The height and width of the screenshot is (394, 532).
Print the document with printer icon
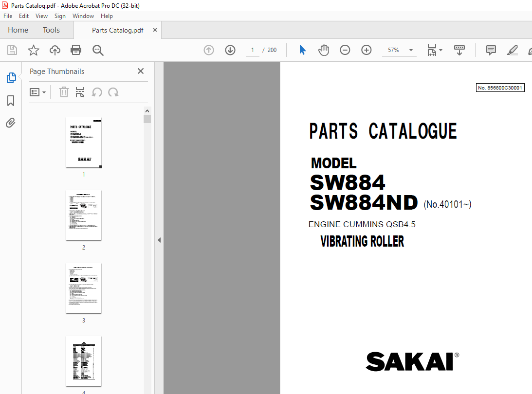[75, 50]
